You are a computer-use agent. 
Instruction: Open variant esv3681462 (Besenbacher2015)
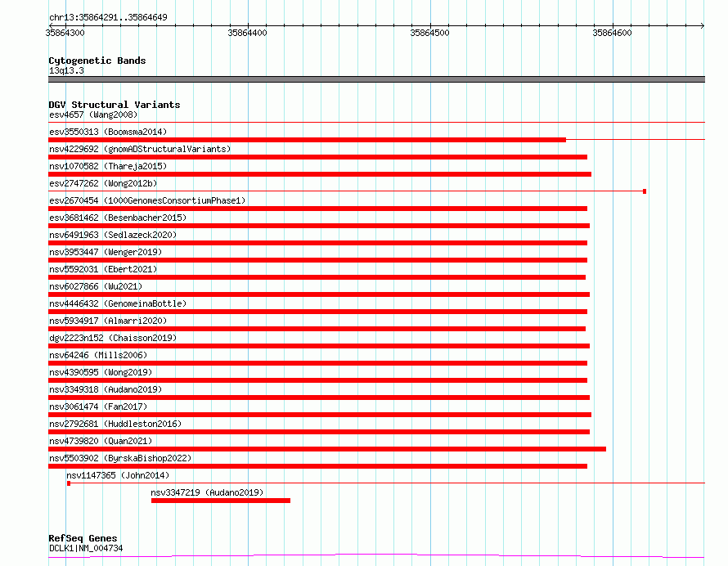(118, 218)
